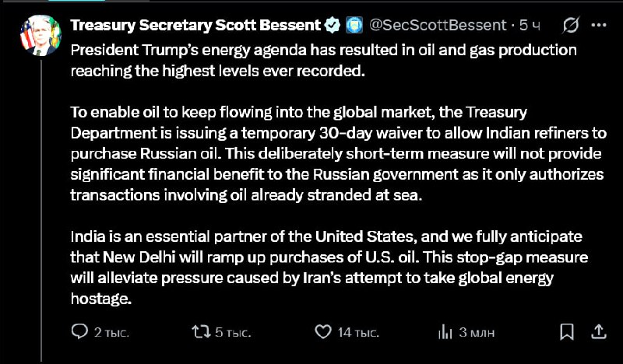Screen dimensions: 623x364
Task: Open the Grok explain-post icon
Action: (x=569, y=26)
